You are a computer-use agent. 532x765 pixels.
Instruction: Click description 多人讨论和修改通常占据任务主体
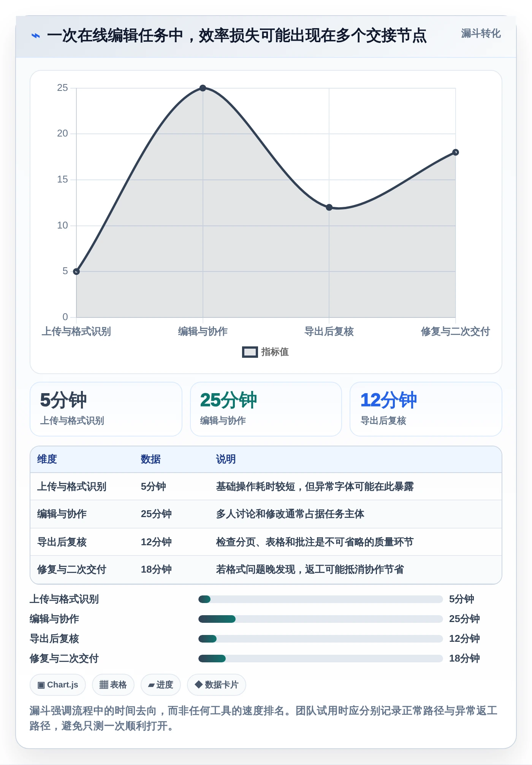click(x=290, y=514)
